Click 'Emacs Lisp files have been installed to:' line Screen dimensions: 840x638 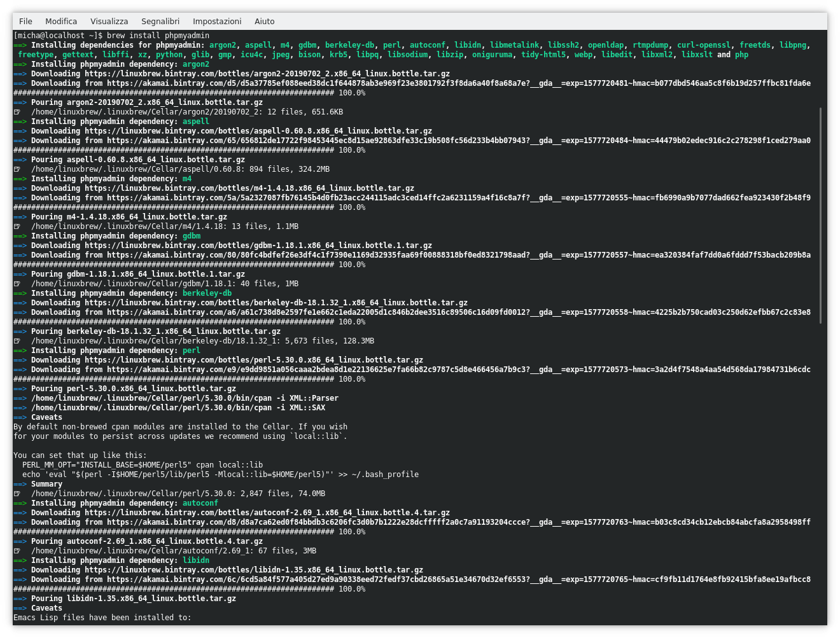[x=102, y=618]
